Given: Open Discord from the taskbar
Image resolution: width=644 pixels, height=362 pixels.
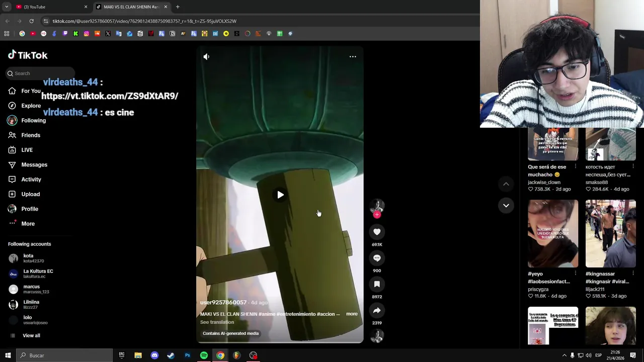Looking at the screenshot, I should tap(154, 355).
